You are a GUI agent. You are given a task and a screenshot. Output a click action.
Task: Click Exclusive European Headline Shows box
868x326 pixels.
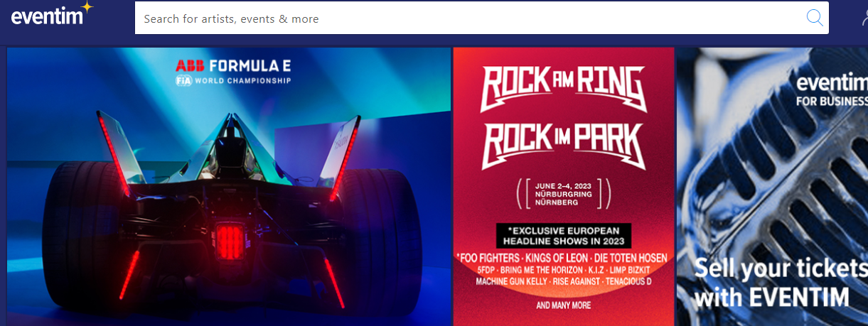pyautogui.click(x=563, y=236)
